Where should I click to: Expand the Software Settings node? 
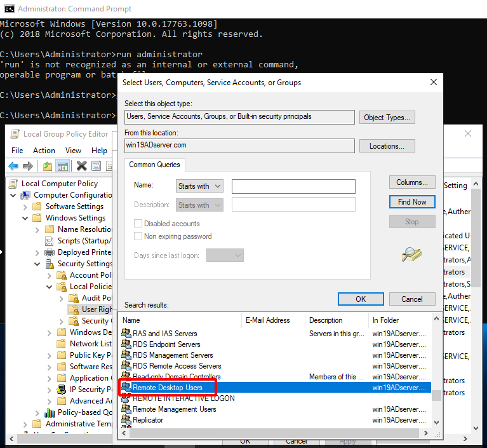click(25, 207)
